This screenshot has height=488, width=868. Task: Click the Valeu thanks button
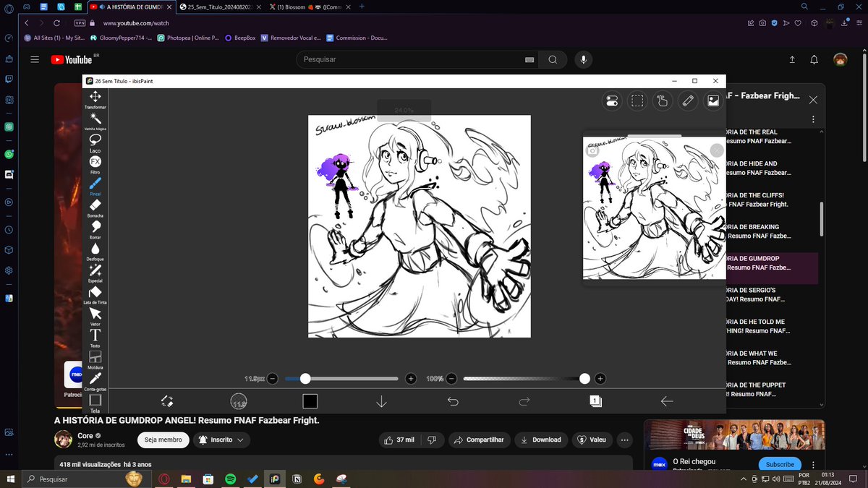[x=592, y=440]
